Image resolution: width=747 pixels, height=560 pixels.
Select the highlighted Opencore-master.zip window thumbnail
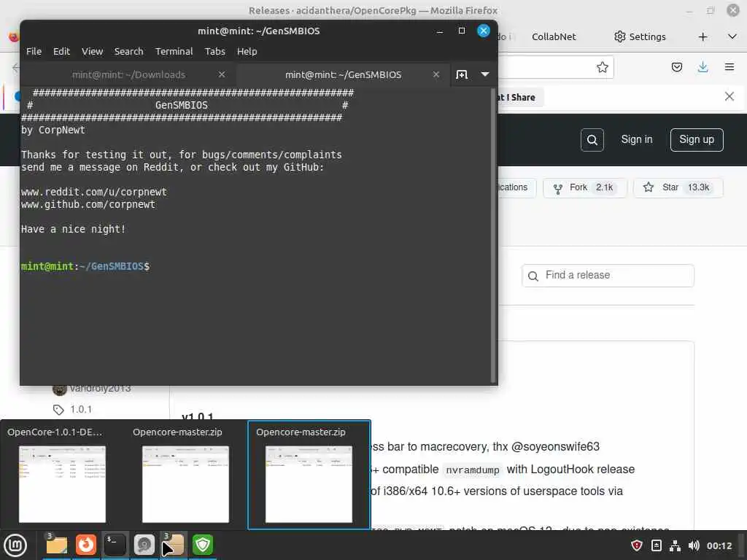point(309,475)
